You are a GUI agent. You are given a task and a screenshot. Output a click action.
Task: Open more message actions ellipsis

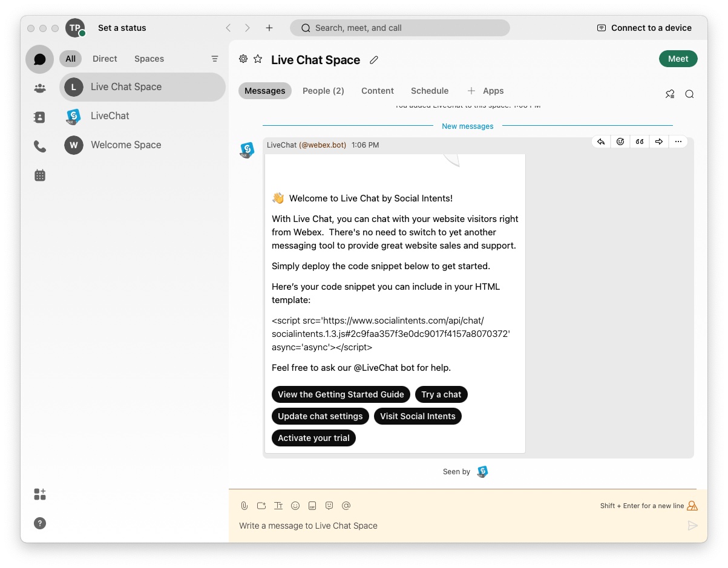(678, 142)
